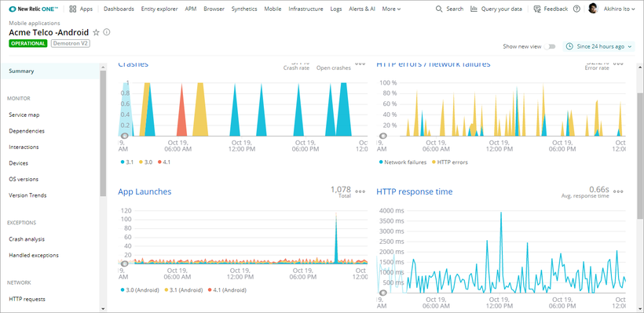Toggle HTTP errors legend series
Image resolution: width=644 pixels, height=313 pixels.
450,162
